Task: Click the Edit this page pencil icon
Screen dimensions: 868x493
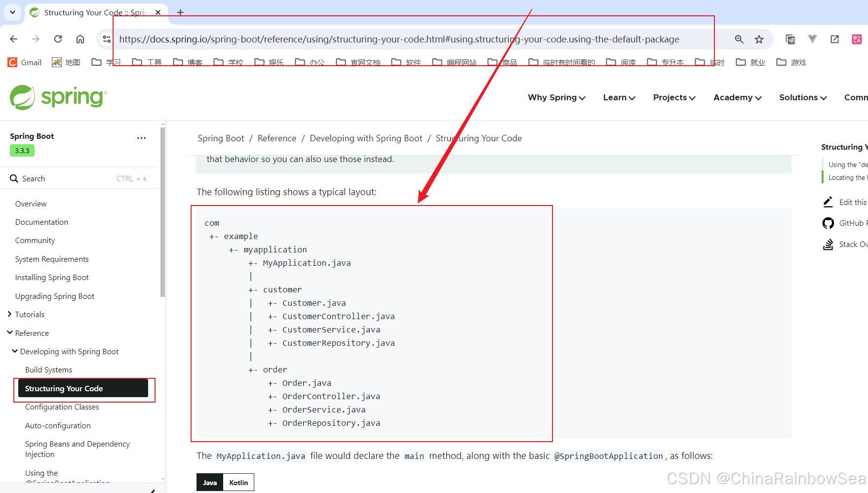Action: pos(828,202)
